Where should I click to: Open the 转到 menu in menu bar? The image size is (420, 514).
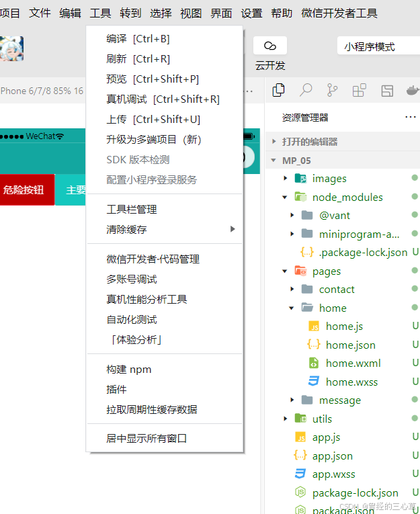coord(130,13)
